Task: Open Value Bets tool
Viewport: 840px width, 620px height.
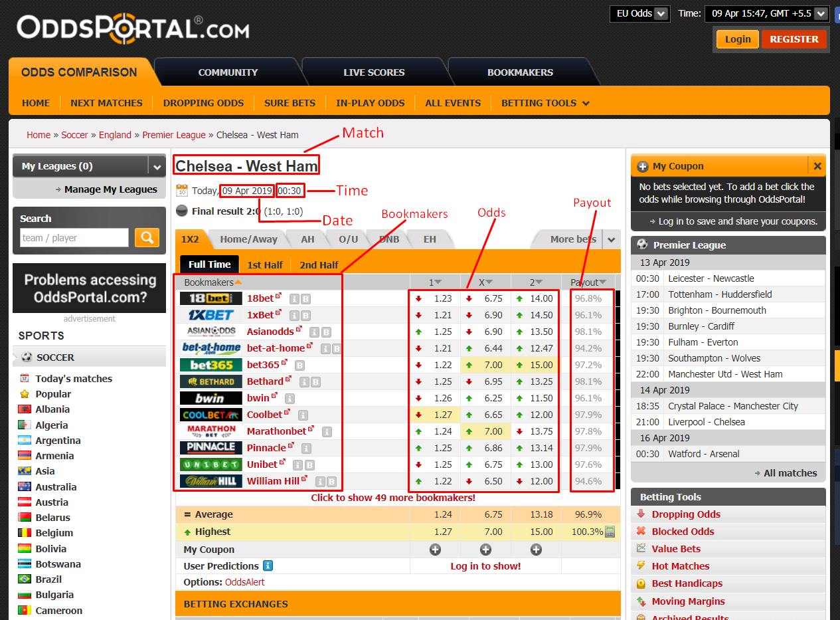Action: point(676,549)
